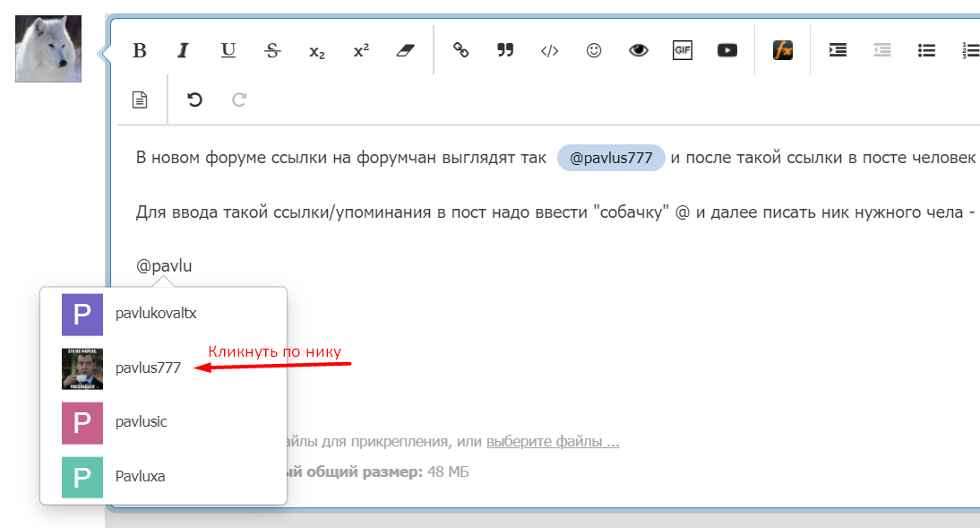Insert a YouTube video

pos(726,50)
